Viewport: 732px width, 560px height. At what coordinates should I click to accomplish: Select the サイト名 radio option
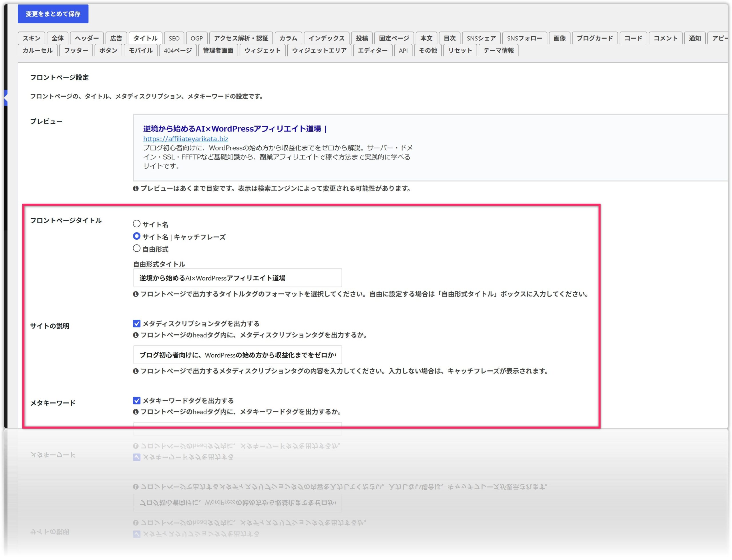[137, 224]
